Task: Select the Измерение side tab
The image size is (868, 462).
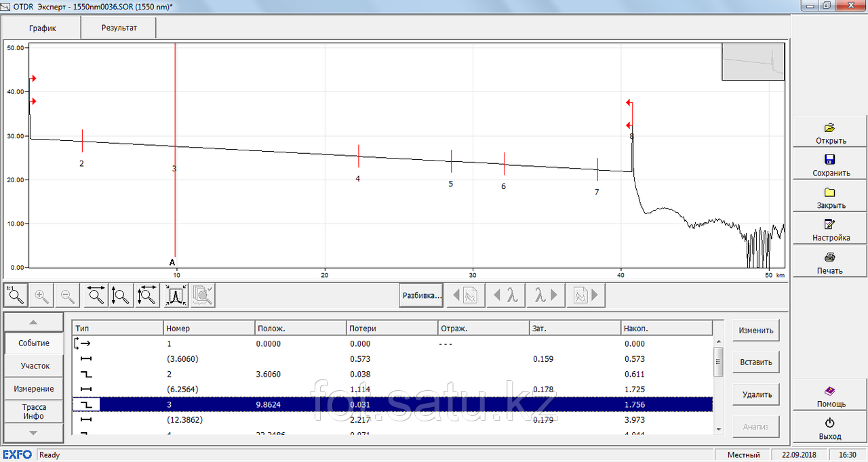Action: [x=34, y=389]
